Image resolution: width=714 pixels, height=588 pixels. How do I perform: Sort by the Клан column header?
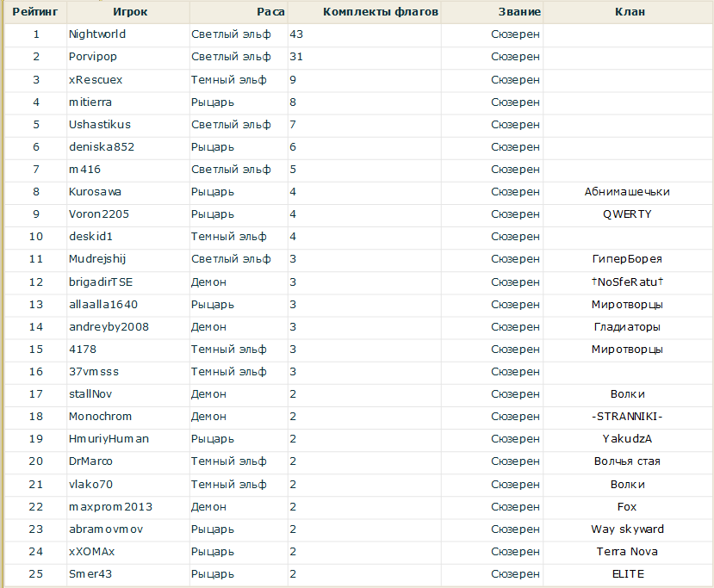point(630,12)
